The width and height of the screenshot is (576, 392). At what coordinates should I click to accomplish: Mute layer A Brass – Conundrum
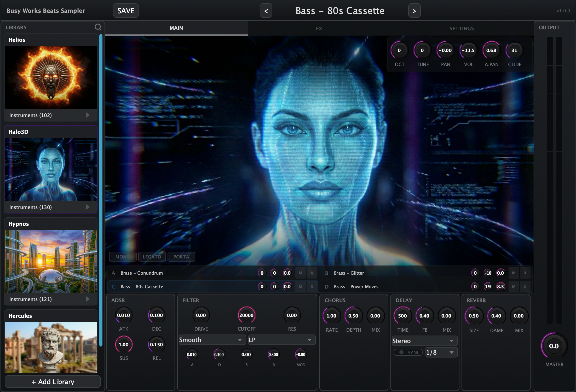pos(300,273)
